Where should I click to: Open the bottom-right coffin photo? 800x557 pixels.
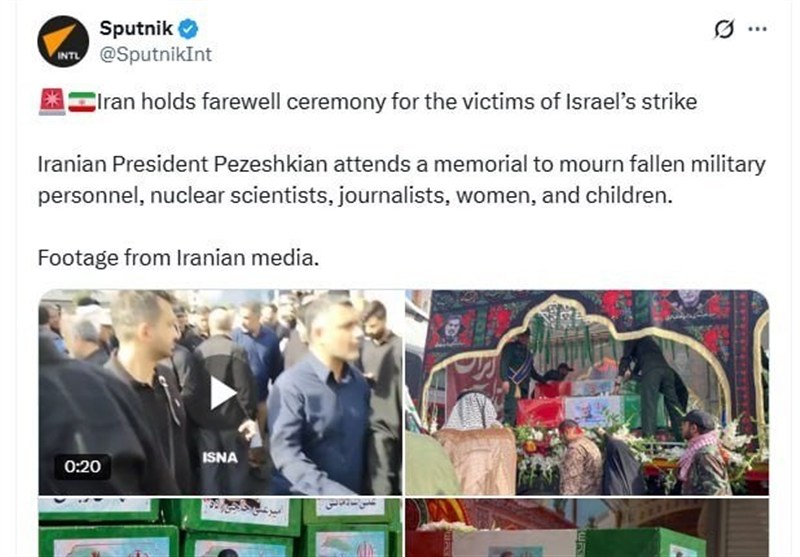[x=587, y=527]
